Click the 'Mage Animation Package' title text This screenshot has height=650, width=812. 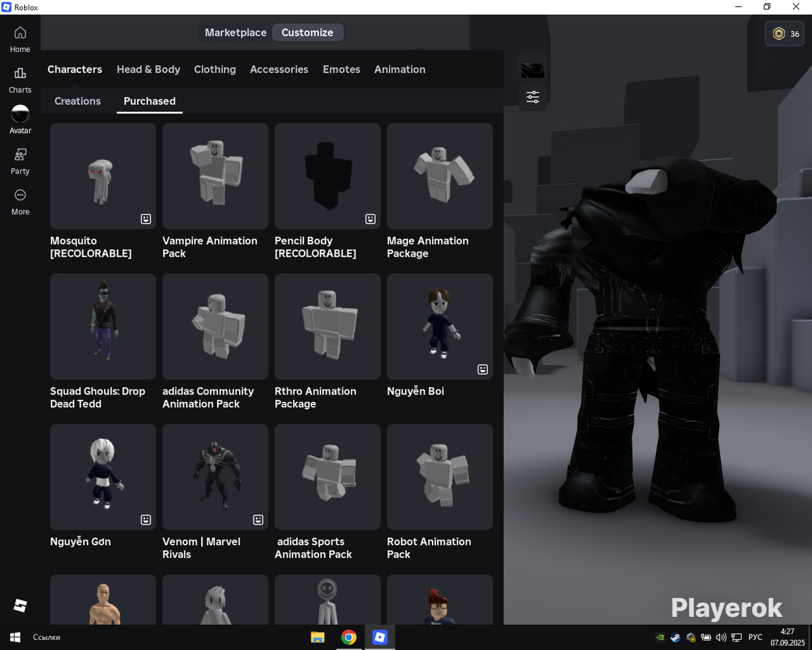pos(427,247)
